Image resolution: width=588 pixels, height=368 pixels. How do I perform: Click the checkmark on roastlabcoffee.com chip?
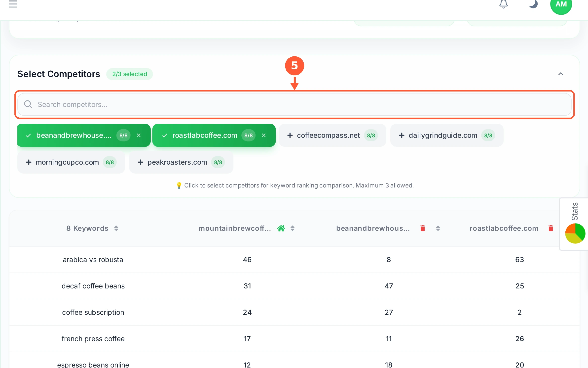164,135
